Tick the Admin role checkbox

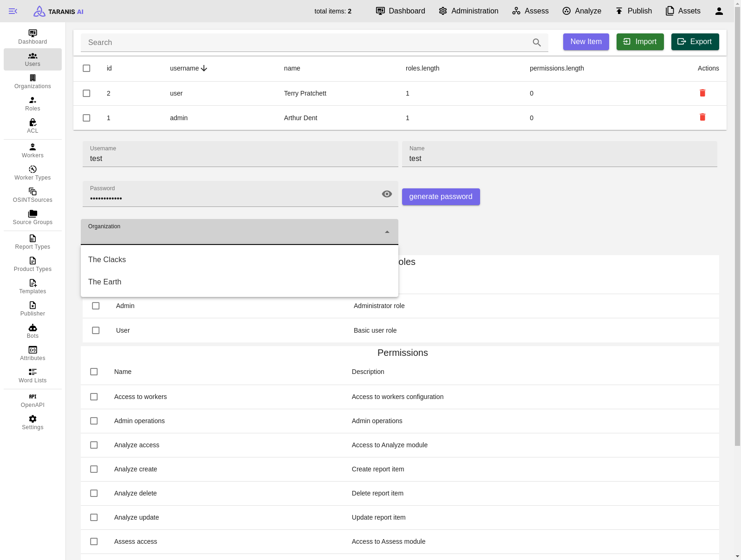tap(96, 306)
